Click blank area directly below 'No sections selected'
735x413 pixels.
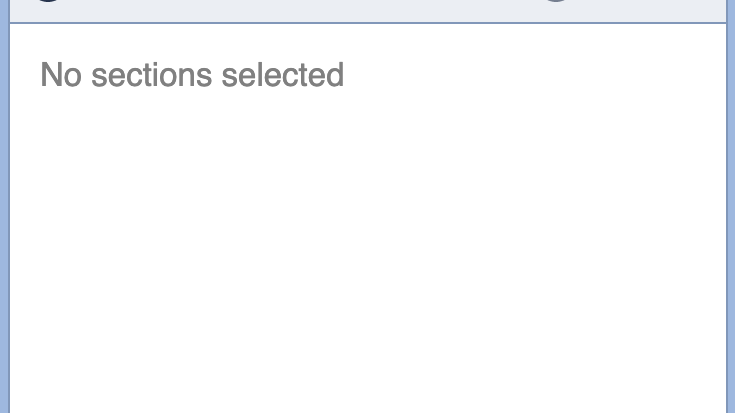pos(192,130)
